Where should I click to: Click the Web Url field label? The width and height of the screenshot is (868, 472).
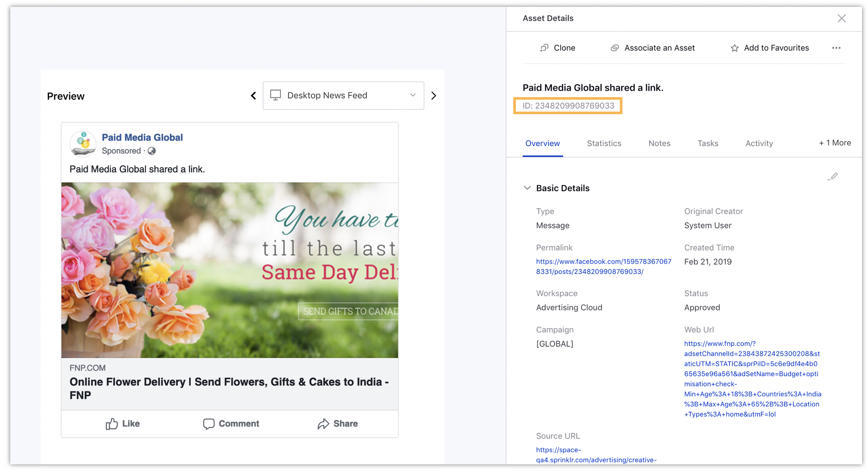click(x=699, y=330)
